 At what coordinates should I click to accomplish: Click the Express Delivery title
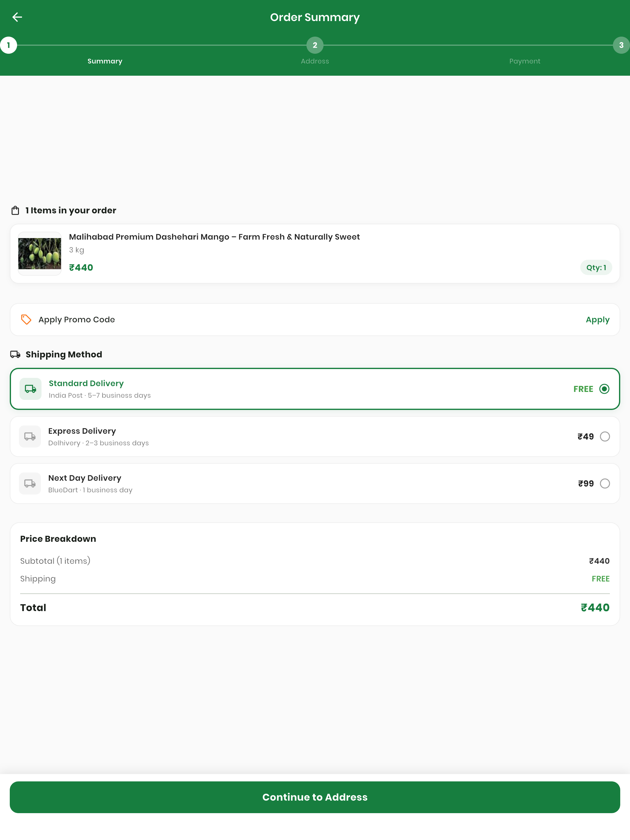point(82,431)
